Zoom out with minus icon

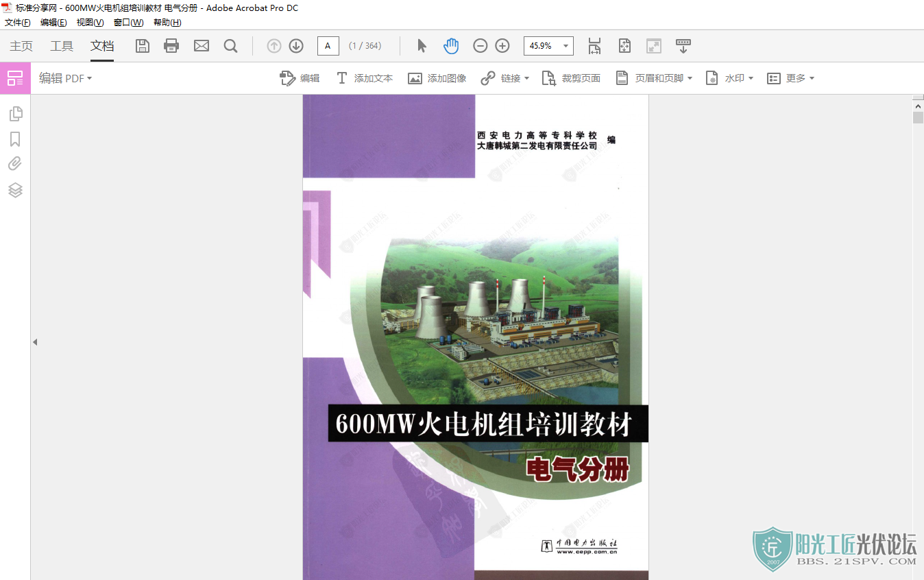point(481,46)
